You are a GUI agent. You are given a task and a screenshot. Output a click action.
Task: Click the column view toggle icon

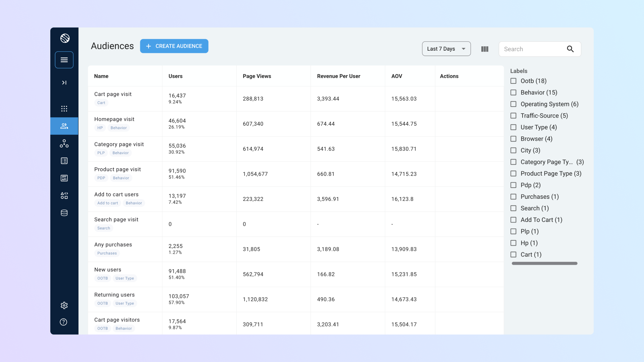tap(485, 49)
